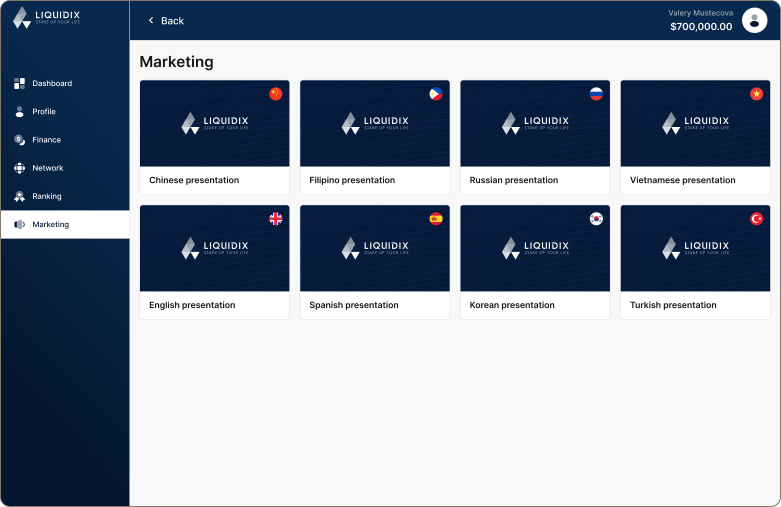Viewport: 781px width, 507px height.
Task: Click the Marketing megaphone icon
Action: coord(19,225)
